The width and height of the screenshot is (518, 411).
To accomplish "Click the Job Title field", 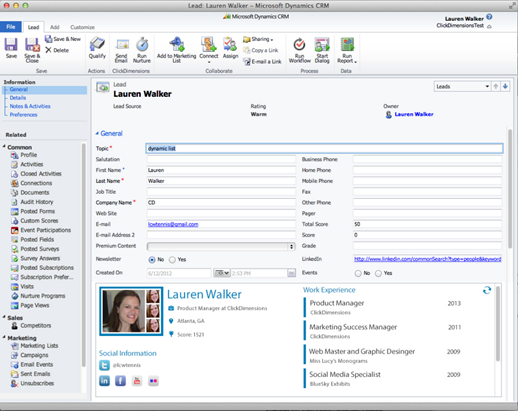I will (x=221, y=192).
